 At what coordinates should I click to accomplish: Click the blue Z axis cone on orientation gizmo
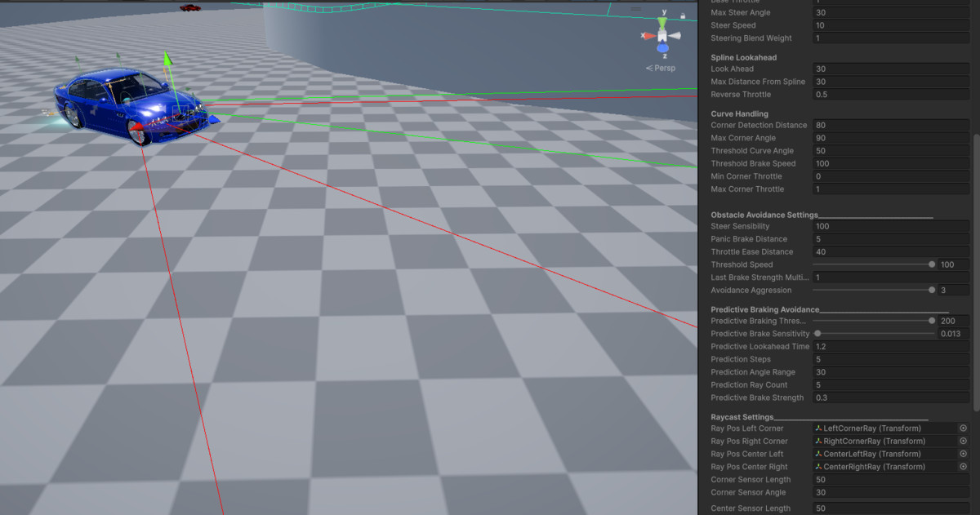(x=663, y=47)
